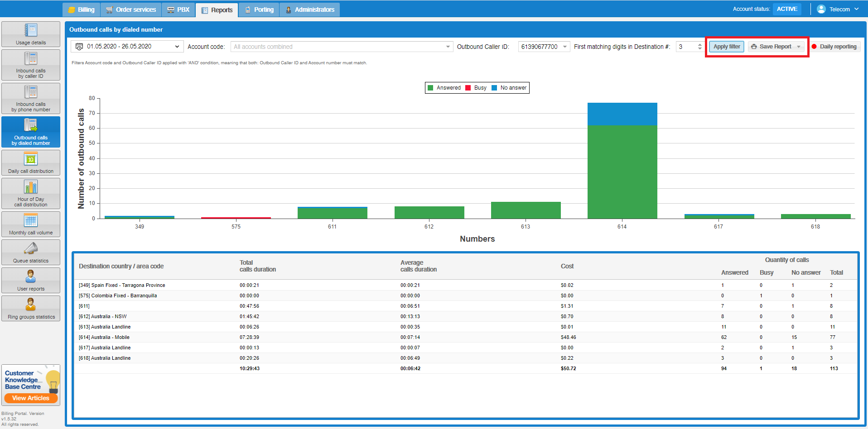The height and width of the screenshot is (429, 868).
Task: Click the Cost column header
Action: coord(567,266)
